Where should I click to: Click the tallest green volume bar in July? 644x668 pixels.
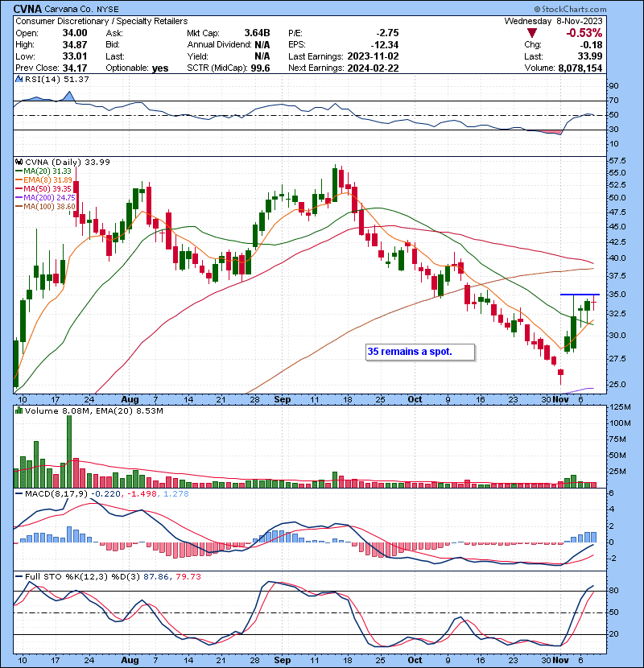[x=69, y=452]
